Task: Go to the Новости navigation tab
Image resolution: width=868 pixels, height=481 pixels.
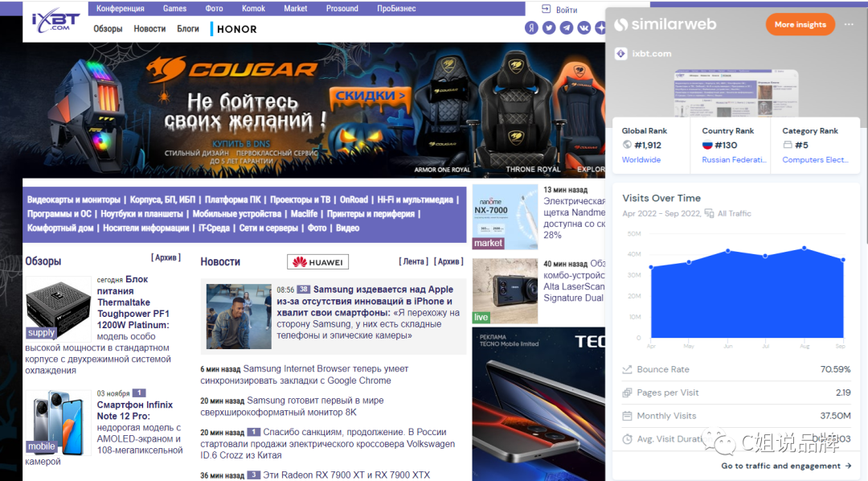Action: (x=149, y=29)
